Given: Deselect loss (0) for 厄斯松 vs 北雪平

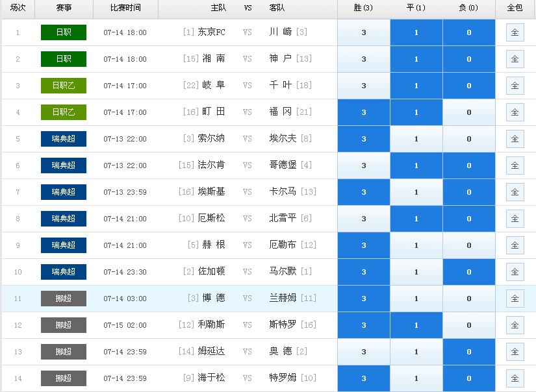Looking at the screenshot, I should tap(468, 219).
